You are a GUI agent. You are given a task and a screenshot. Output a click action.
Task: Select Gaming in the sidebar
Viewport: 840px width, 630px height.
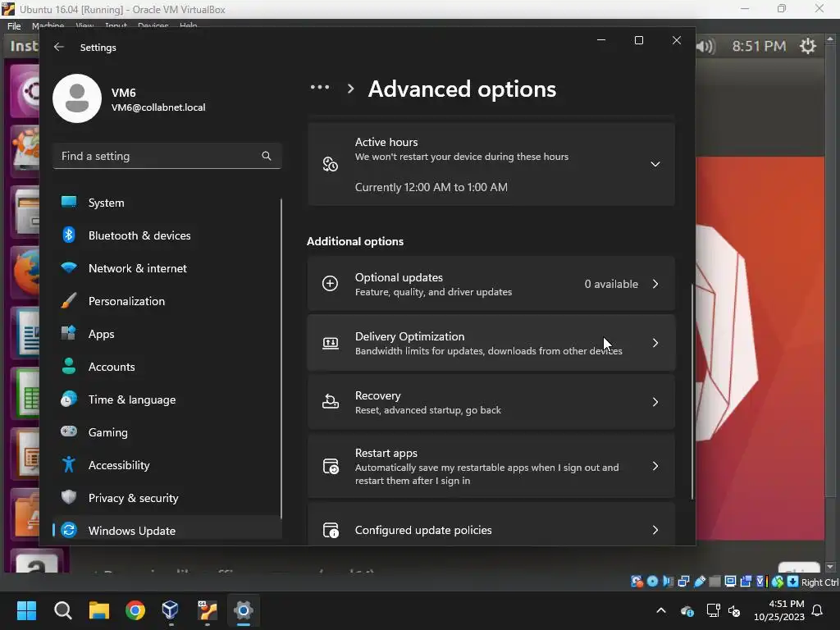[x=167, y=431]
